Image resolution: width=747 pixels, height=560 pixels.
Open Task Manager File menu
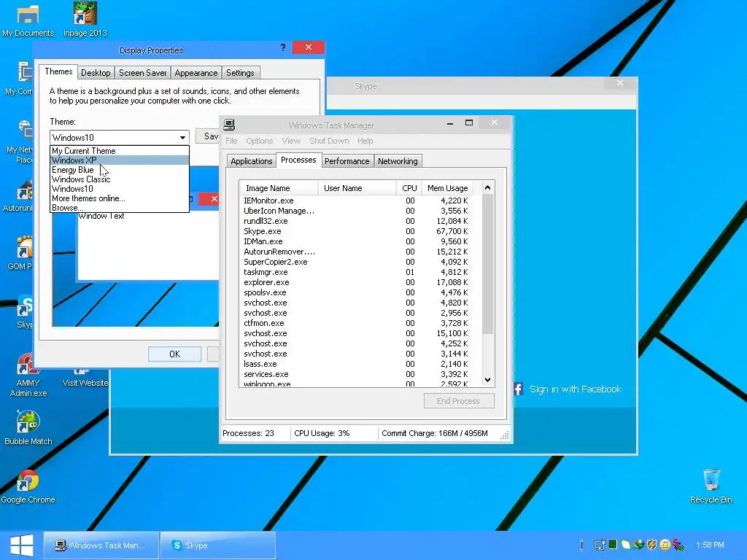231,141
